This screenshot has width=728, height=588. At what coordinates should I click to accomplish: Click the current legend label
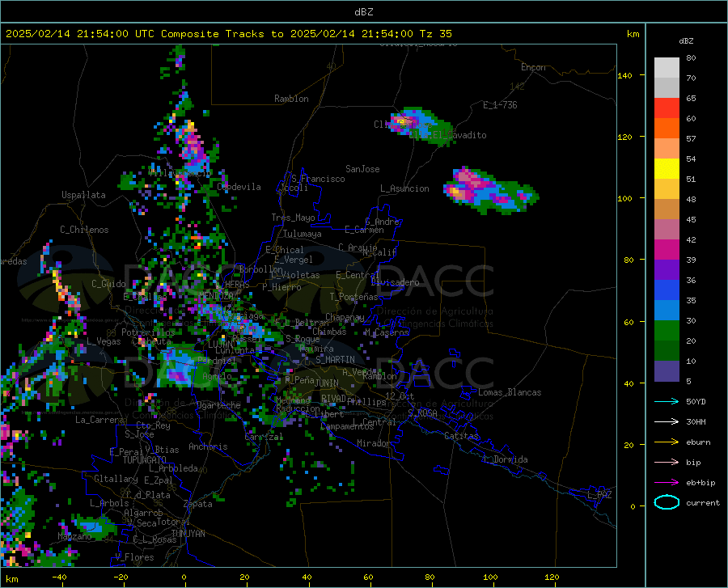pos(703,502)
